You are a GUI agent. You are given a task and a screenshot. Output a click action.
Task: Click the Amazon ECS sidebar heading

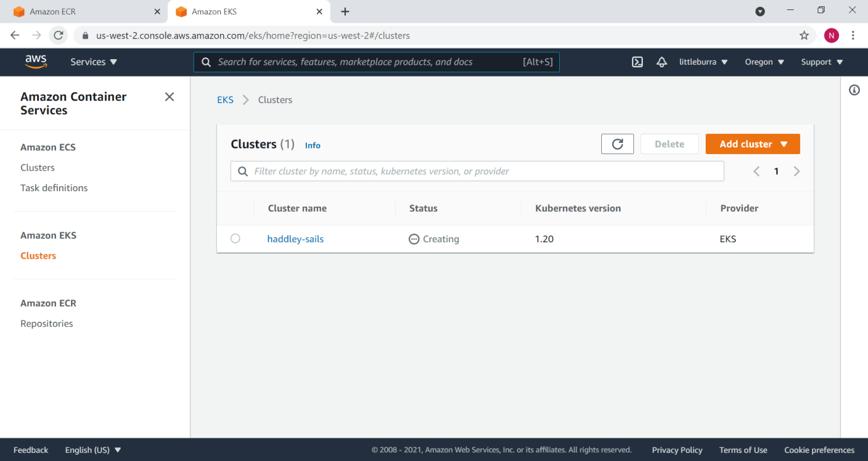click(48, 147)
